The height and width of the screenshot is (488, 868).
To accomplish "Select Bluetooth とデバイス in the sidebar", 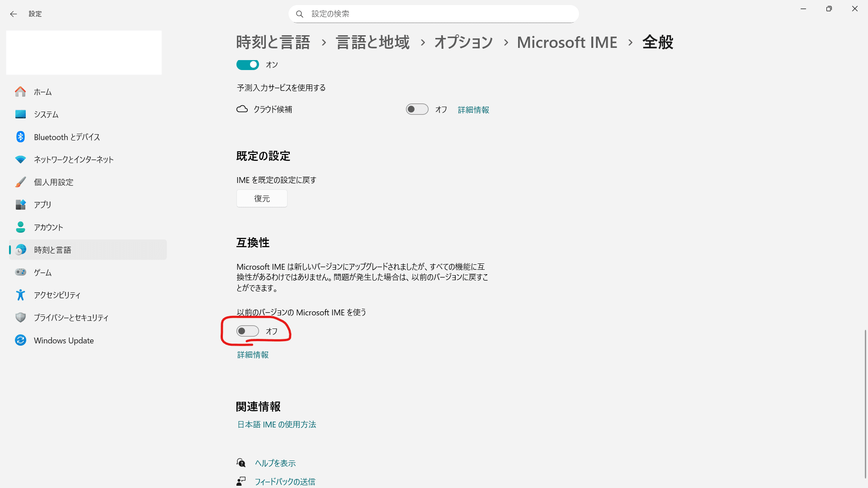I will pos(66,137).
